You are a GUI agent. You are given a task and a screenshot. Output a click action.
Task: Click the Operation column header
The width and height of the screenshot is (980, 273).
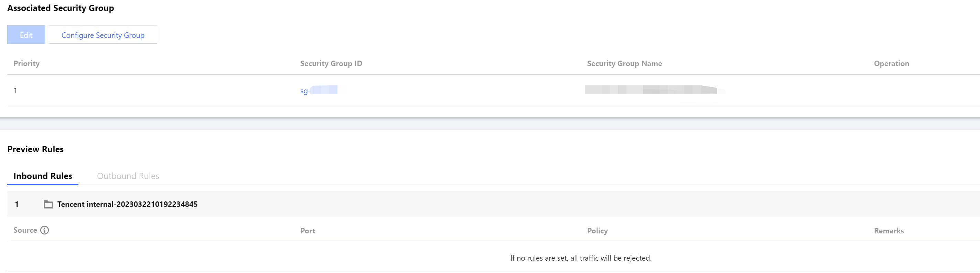tap(891, 64)
